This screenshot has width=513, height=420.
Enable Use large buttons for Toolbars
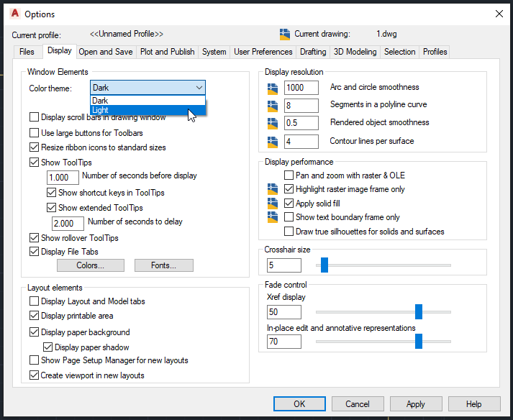[x=34, y=133]
